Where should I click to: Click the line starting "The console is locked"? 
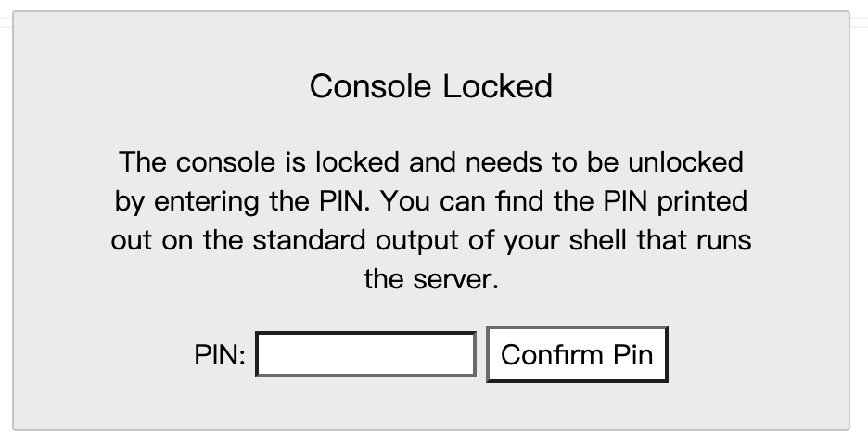tap(431, 162)
